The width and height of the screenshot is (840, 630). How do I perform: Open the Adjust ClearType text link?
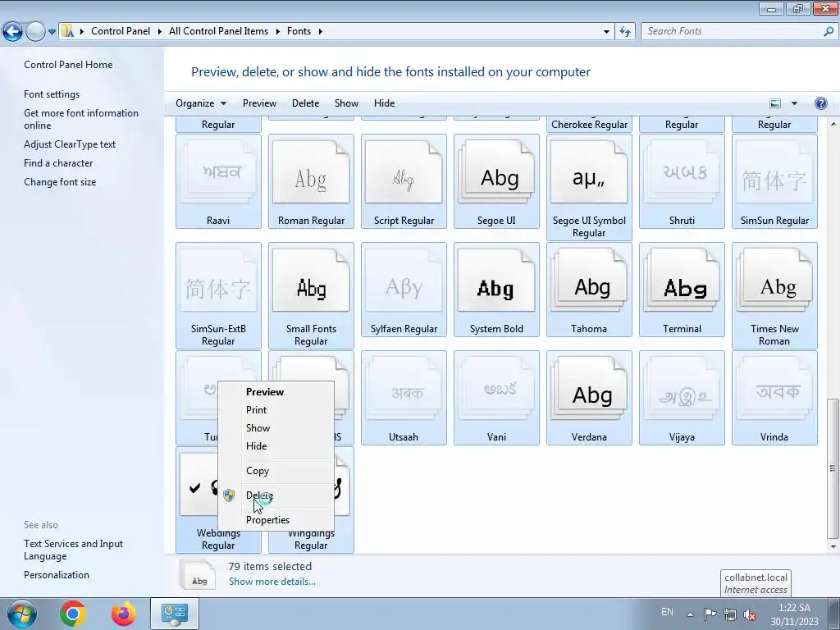(70, 144)
